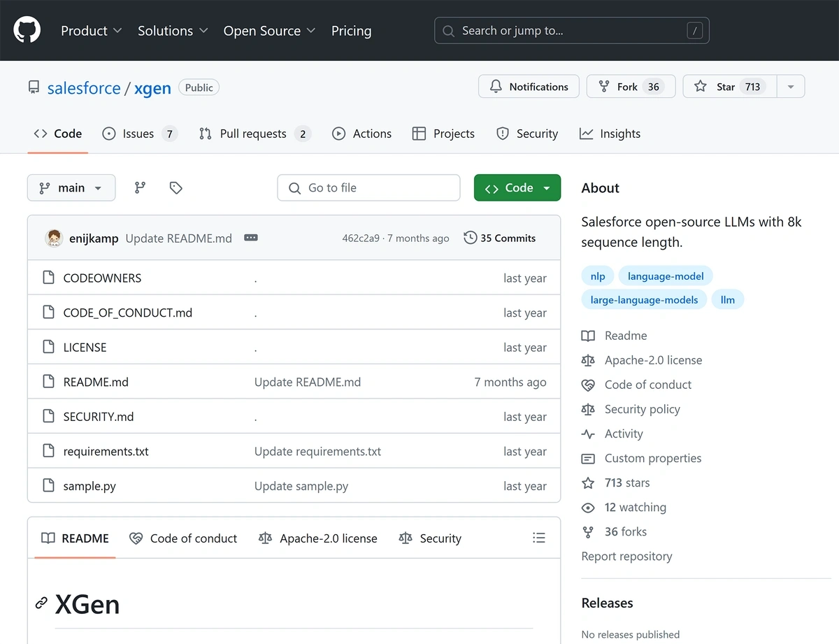Switch to the Insights tab
Viewport: 839px width, 644px height.
pos(610,134)
